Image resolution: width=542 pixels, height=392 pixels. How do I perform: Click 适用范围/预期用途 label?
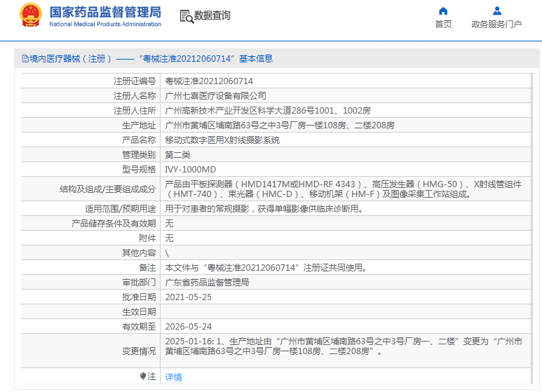121,209
